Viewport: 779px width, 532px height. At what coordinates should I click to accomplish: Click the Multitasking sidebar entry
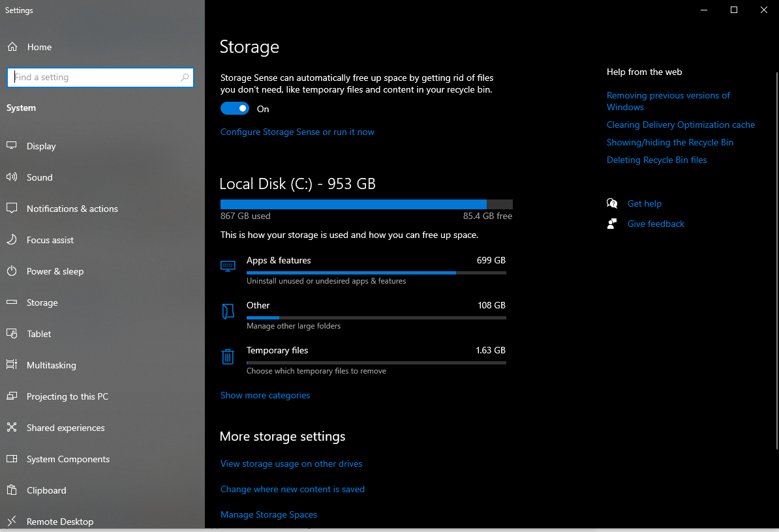50,365
